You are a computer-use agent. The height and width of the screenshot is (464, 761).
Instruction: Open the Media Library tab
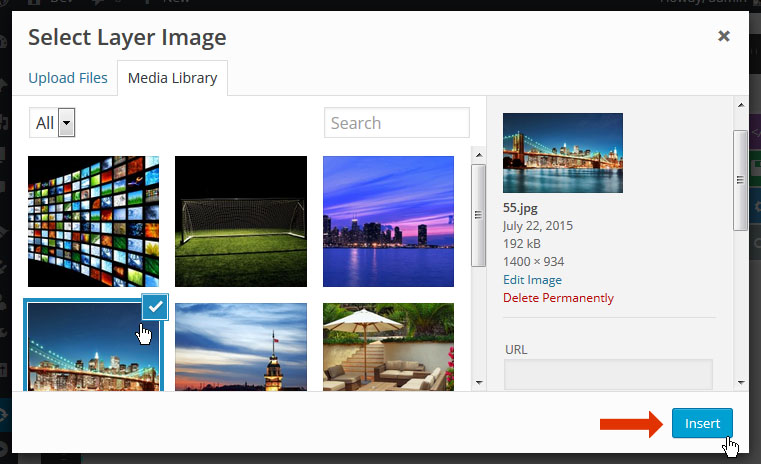click(x=172, y=78)
